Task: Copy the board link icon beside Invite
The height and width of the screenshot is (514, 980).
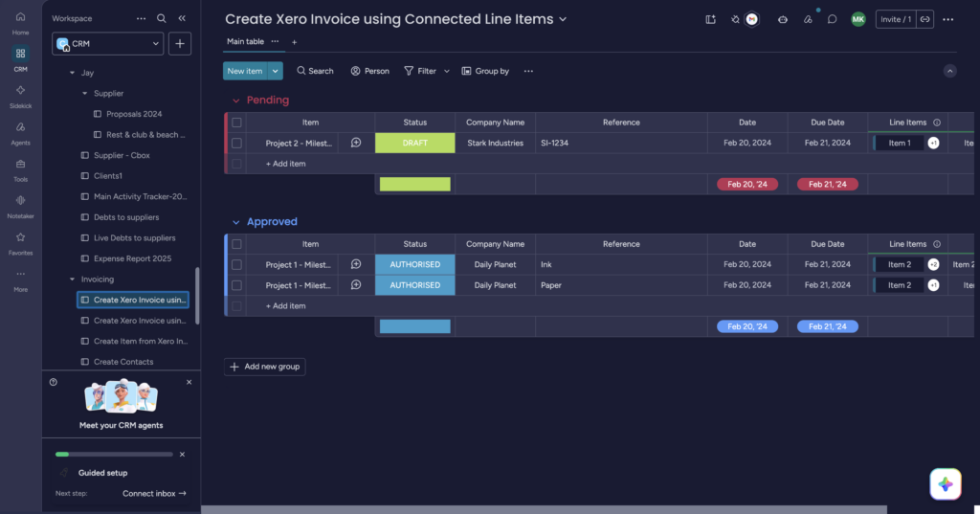Action: (925, 19)
